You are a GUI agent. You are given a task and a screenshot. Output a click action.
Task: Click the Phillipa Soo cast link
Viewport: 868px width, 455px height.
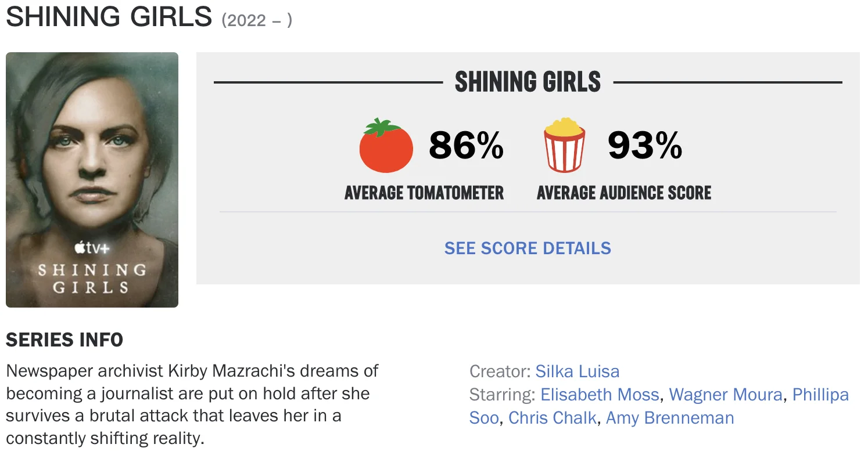(820, 395)
